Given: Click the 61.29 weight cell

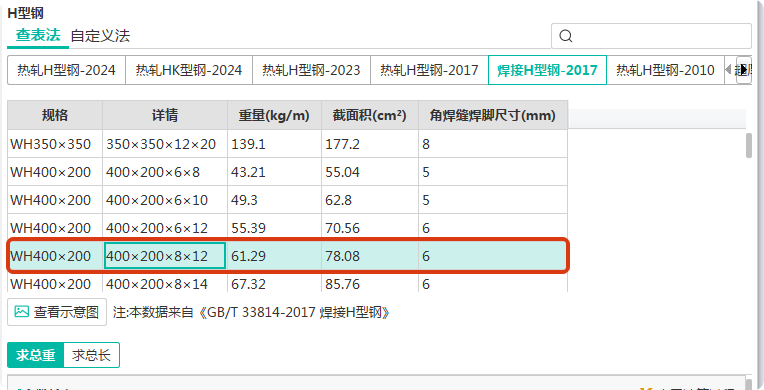Looking at the screenshot, I should click(274, 256).
